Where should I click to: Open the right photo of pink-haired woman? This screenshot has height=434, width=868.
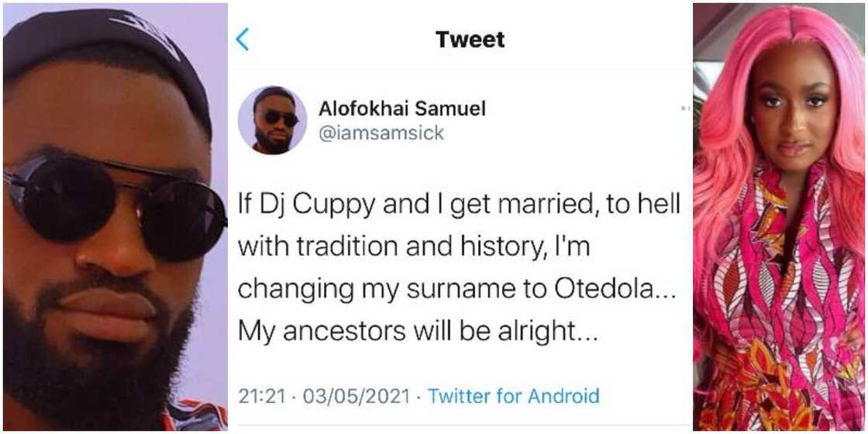[779, 217]
